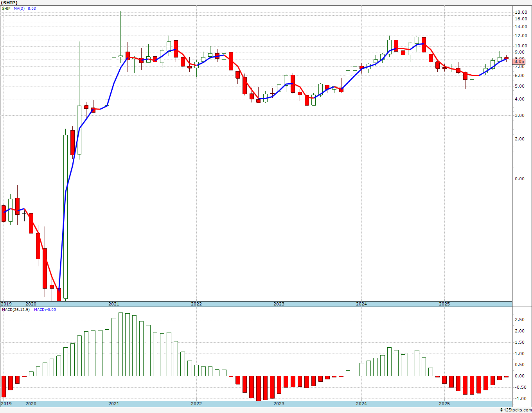Image resolution: width=532 pixels, height=413 pixels.
Task: Select 2019 on the price chart time axis
Action: (6, 304)
